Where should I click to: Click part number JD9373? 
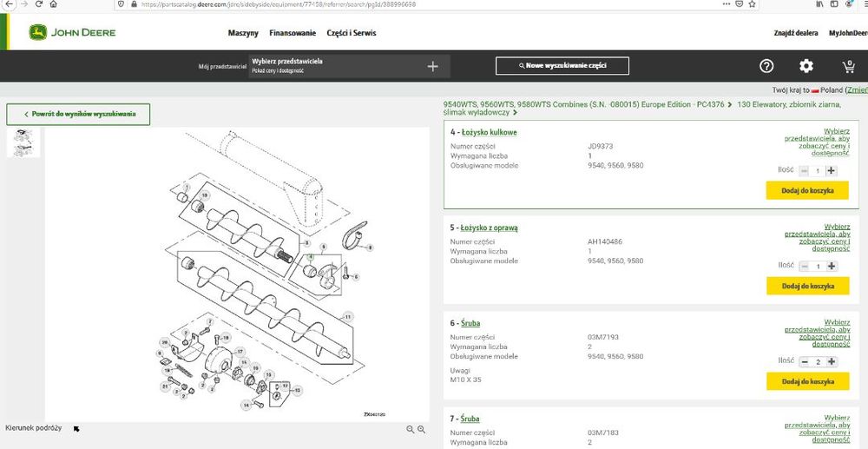click(x=600, y=147)
